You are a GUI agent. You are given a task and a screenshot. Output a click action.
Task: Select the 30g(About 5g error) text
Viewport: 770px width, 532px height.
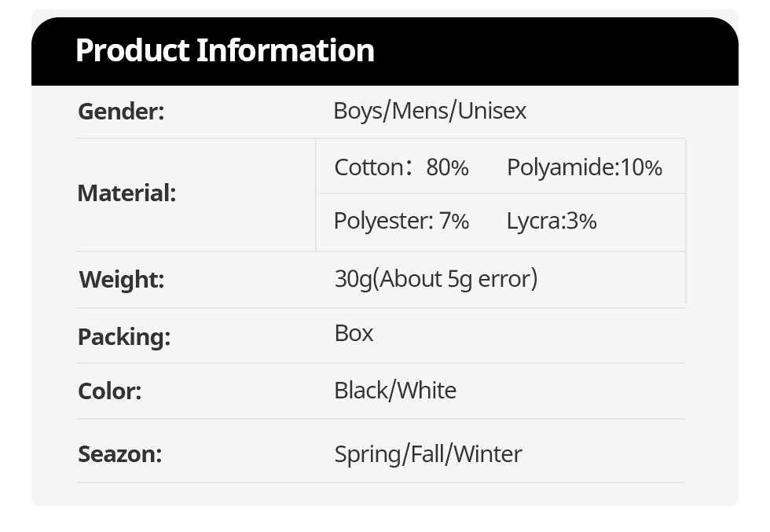436,278
